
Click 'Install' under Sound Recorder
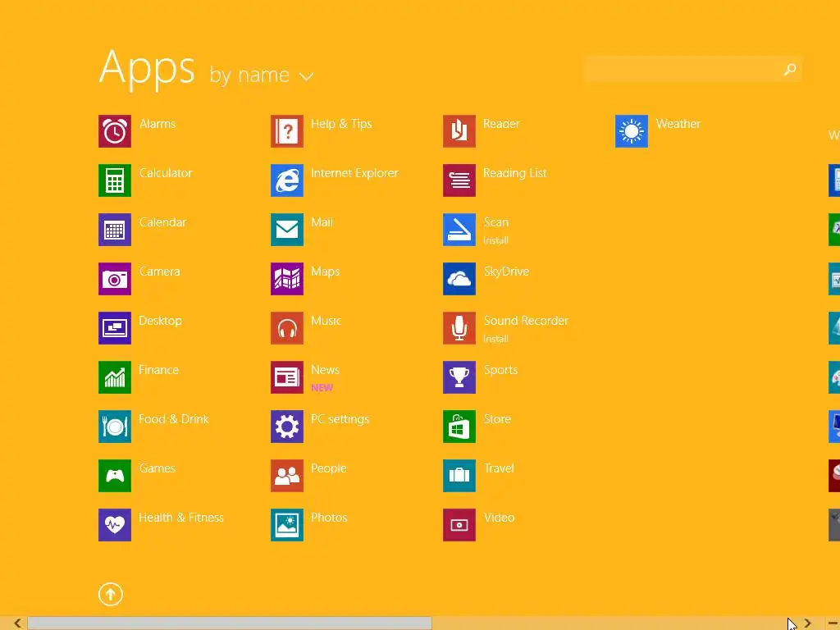click(496, 339)
